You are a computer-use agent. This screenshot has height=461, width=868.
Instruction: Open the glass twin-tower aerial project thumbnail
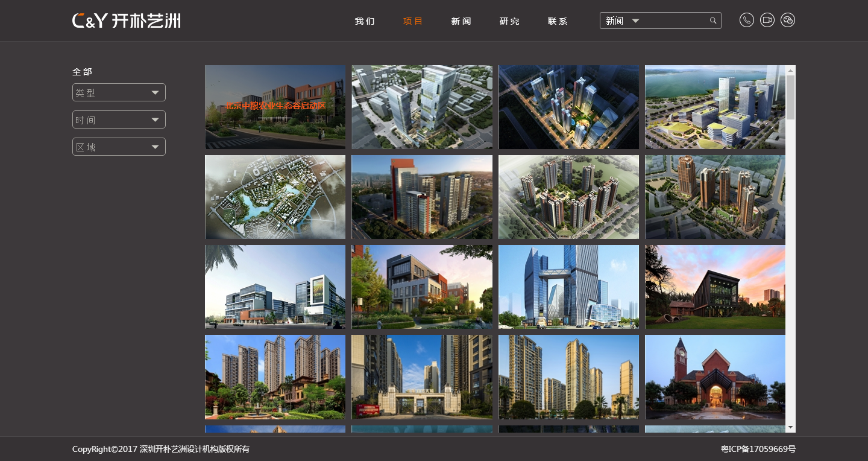[422, 107]
